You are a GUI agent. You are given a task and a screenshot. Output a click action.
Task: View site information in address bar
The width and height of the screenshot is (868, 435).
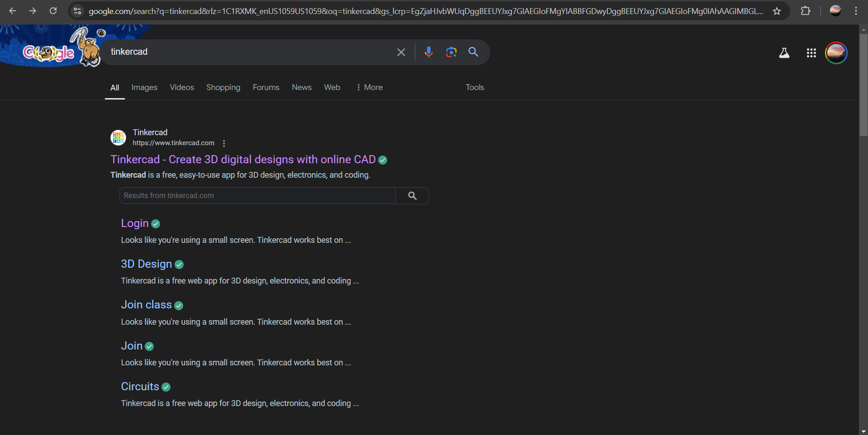[77, 11]
